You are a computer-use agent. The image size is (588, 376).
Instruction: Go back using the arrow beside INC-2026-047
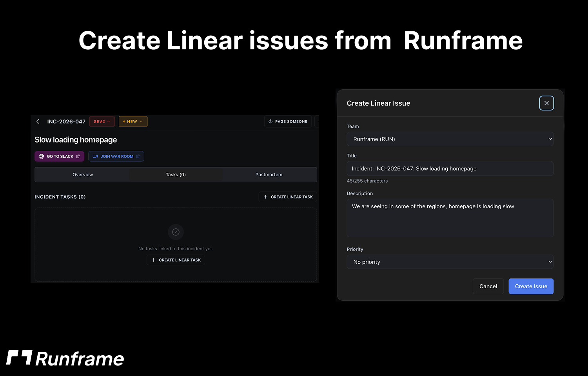(x=38, y=121)
